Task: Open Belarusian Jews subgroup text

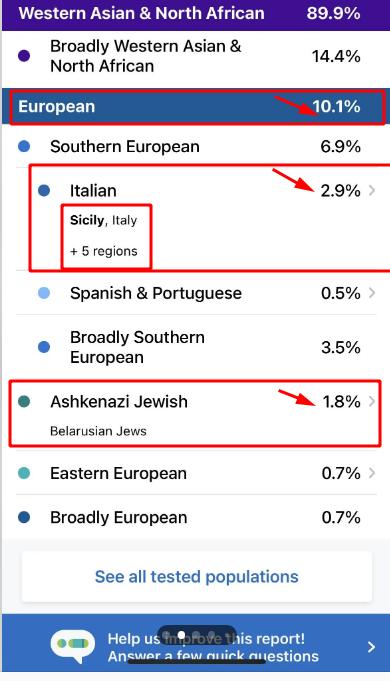Action: [x=98, y=431]
